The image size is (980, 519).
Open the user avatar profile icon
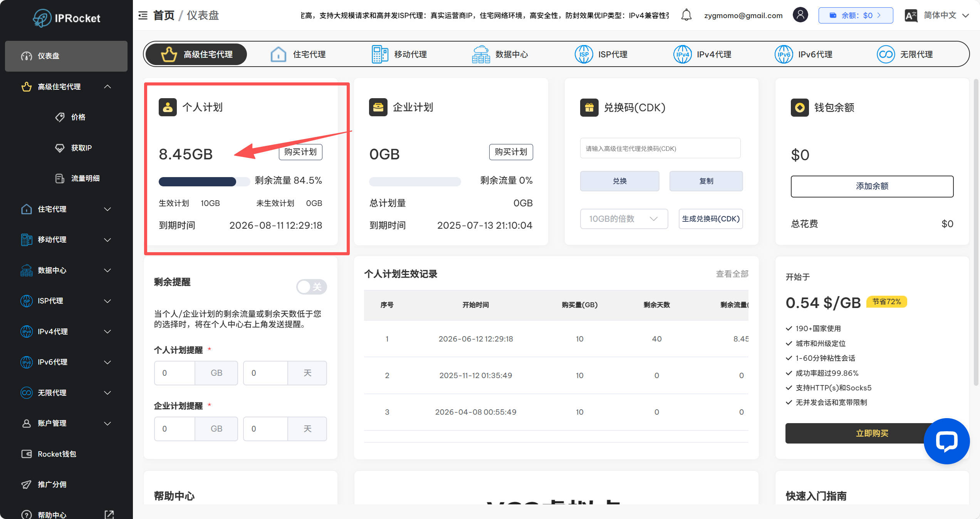pos(800,15)
